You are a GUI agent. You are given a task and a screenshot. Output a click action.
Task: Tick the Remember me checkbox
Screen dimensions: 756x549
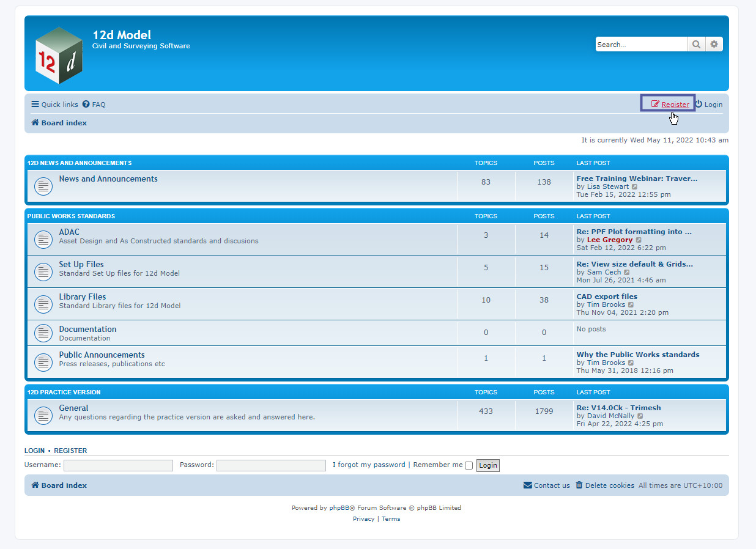pyautogui.click(x=469, y=465)
